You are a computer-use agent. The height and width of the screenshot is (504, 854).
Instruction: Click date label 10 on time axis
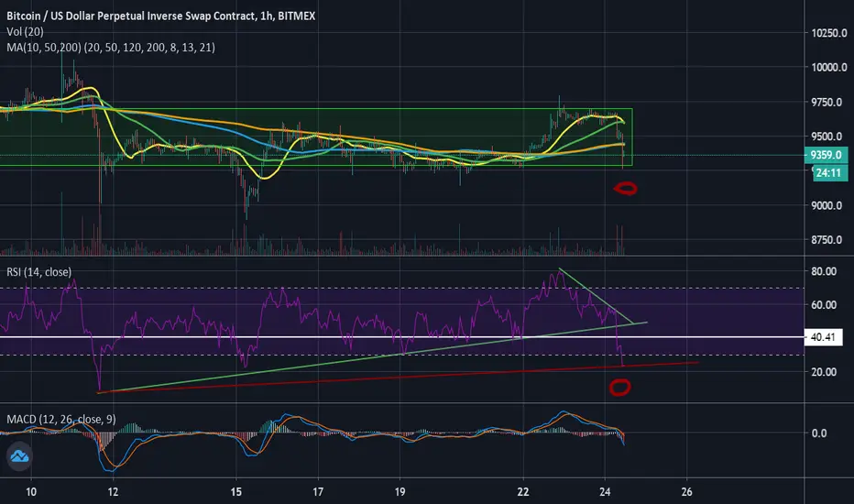tap(31, 492)
